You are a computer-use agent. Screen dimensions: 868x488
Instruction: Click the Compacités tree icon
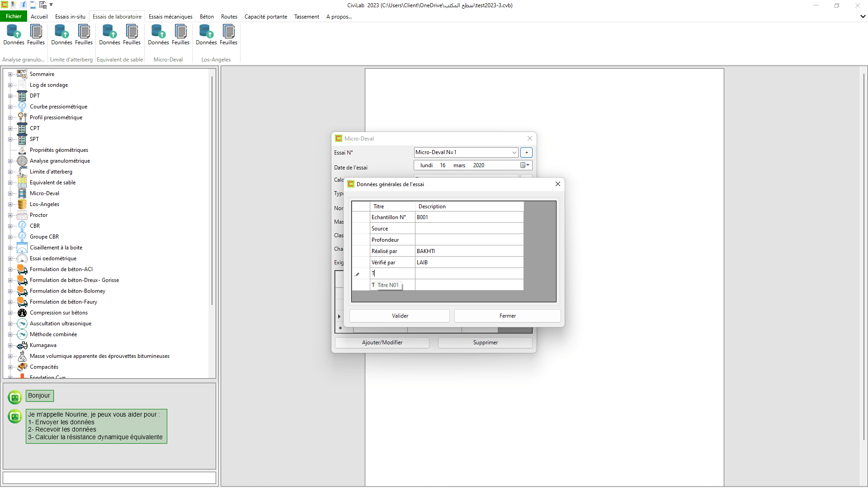click(22, 366)
